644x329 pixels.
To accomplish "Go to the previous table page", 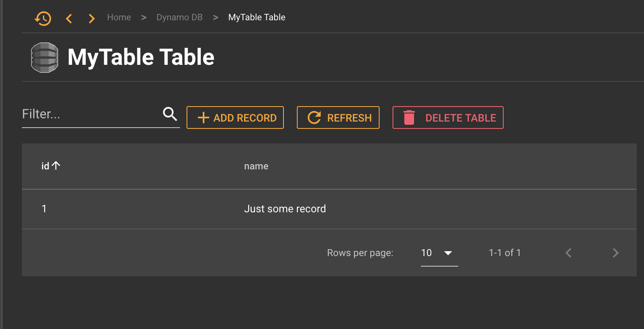I will tap(569, 253).
